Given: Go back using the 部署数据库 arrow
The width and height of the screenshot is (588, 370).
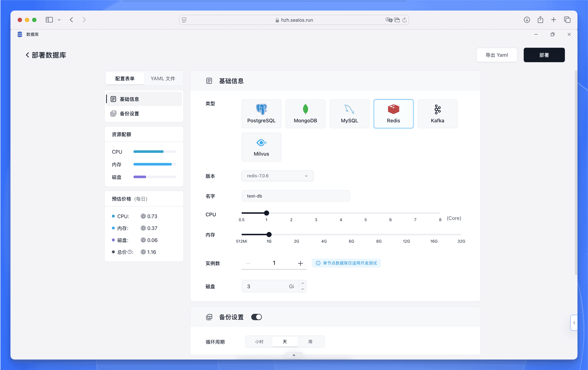Looking at the screenshot, I should coord(27,55).
